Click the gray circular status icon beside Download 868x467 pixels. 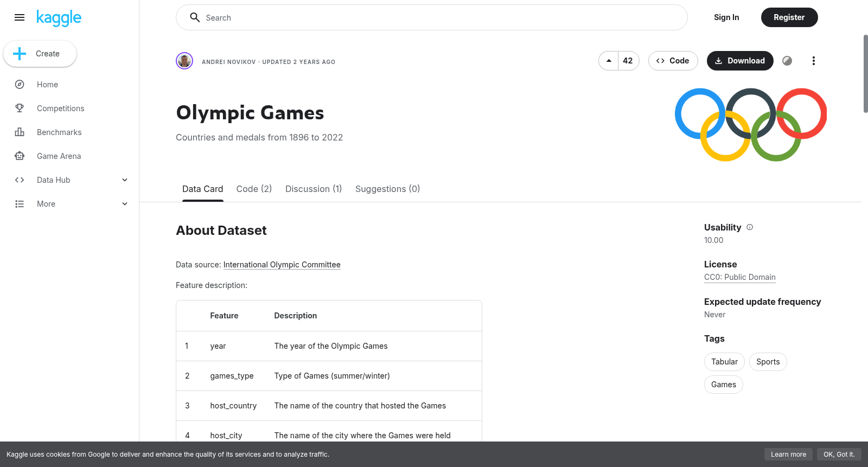coord(787,61)
